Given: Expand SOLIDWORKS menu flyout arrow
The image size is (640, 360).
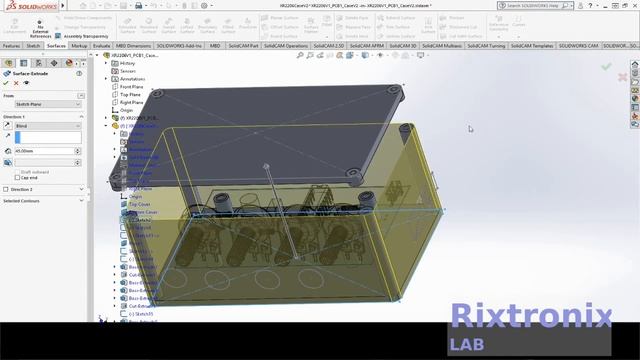Looking at the screenshot, I should [x=63, y=6].
